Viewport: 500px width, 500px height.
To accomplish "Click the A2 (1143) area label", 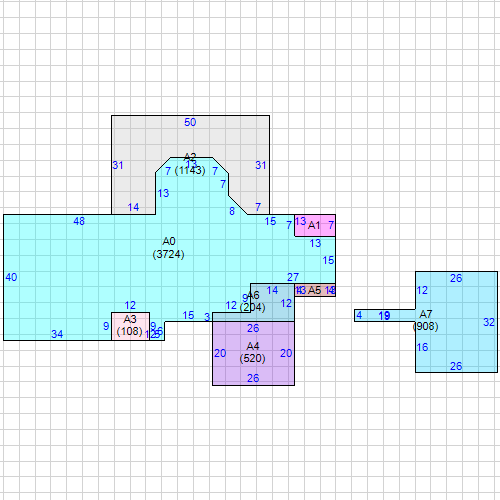I will tap(190, 164).
